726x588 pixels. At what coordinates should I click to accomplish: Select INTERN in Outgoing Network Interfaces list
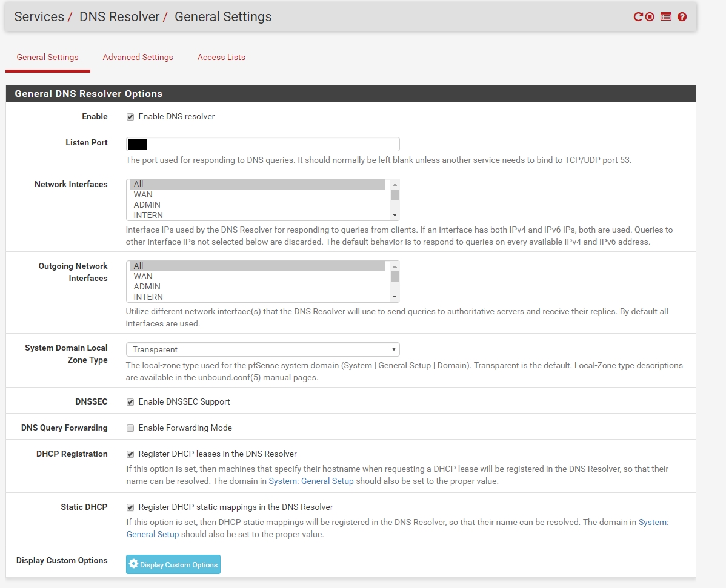[258, 297]
